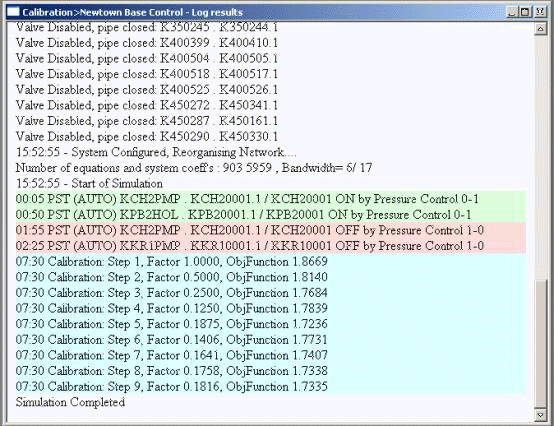The height and width of the screenshot is (426, 554).
Task: Select the KCH2PMP OFF by Pressure Control line
Action: pos(271,230)
